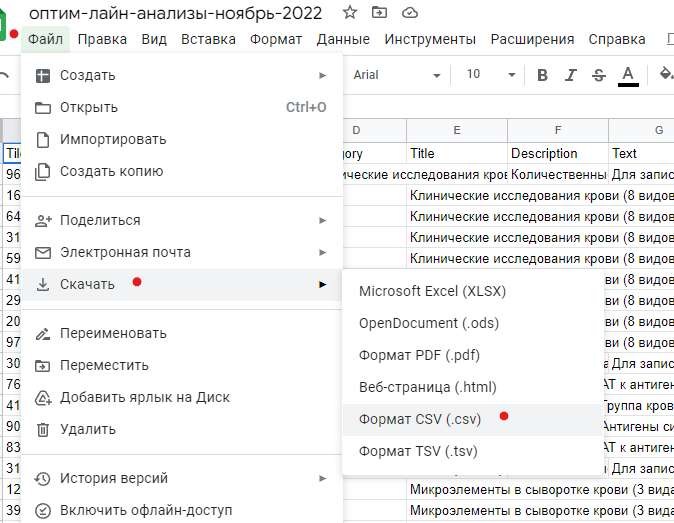Open the Файл menu

(45, 39)
